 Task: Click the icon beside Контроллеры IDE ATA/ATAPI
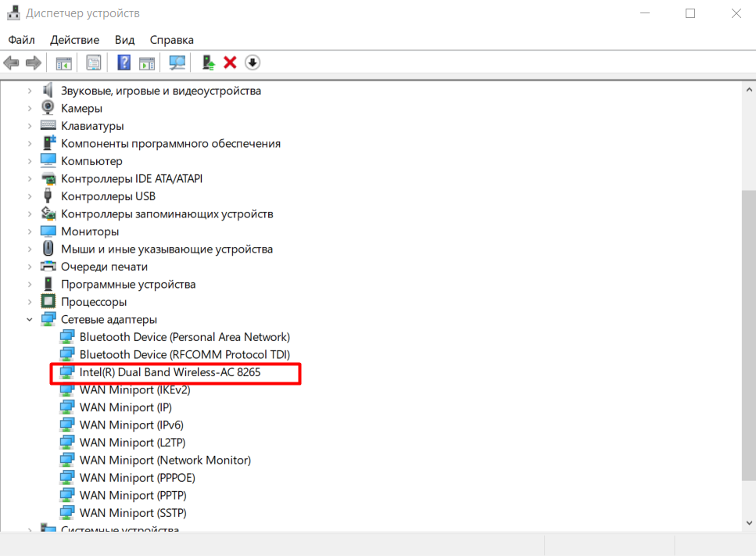(48, 178)
